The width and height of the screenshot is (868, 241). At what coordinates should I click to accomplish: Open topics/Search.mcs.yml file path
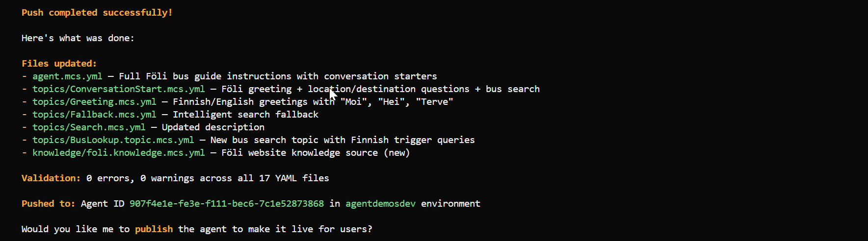pos(89,127)
